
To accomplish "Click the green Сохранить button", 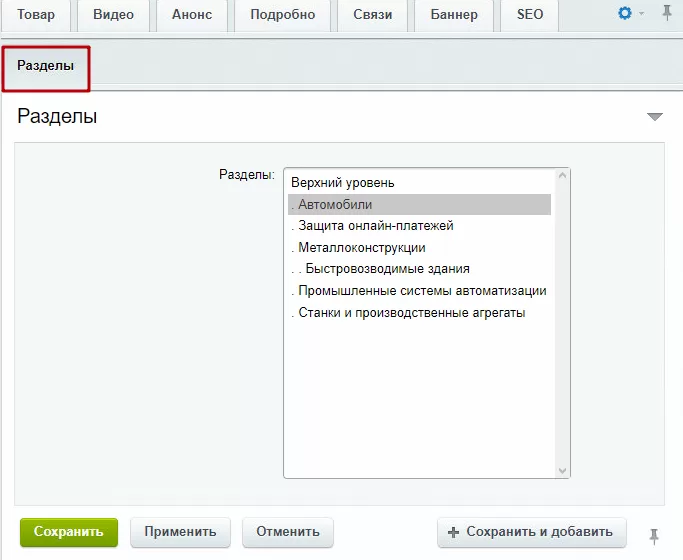I will pyautogui.click(x=69, y=532).
